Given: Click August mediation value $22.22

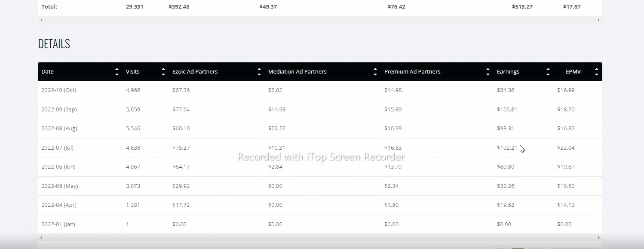Looking at the screenshot, I should tap(277, 129).
